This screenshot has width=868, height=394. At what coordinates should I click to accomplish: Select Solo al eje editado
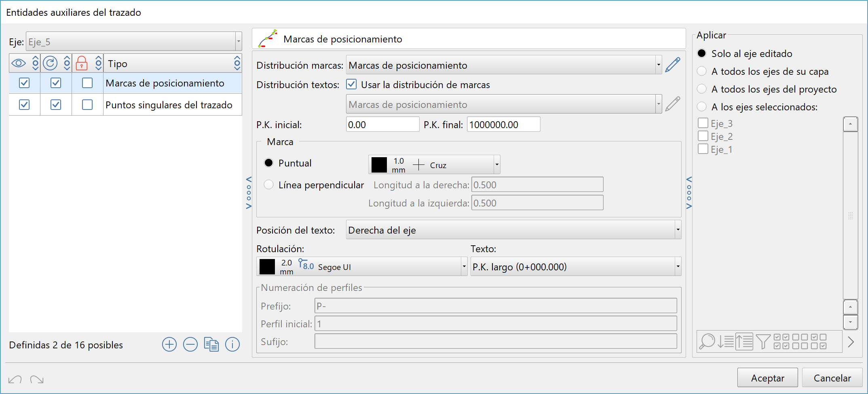click(x=702, y=53)
